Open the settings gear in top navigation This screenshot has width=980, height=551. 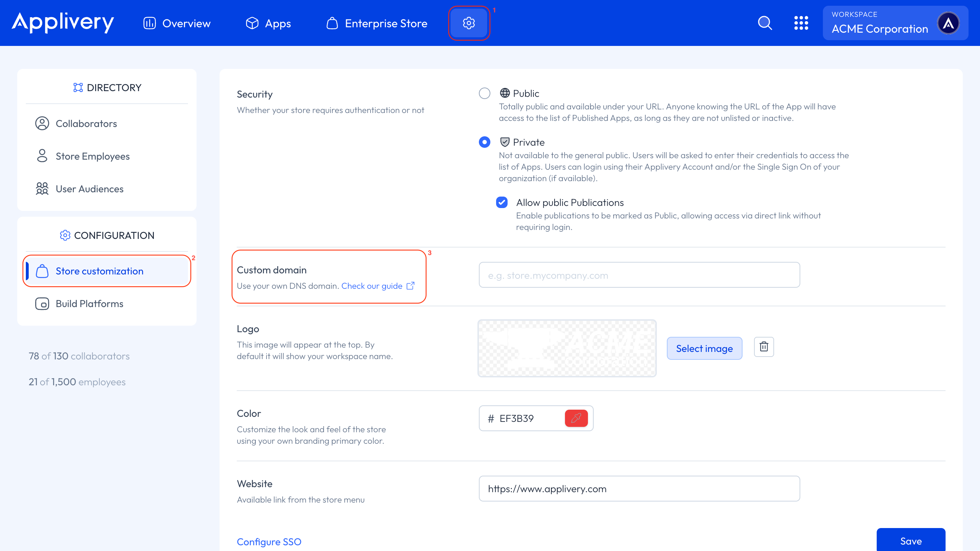coord(469,23)
